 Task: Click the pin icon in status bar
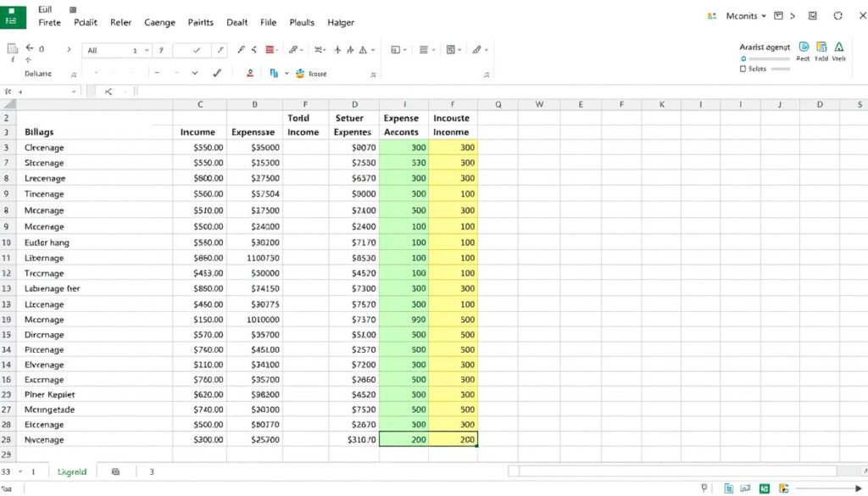pyautogui.click(x=704, y=488)
